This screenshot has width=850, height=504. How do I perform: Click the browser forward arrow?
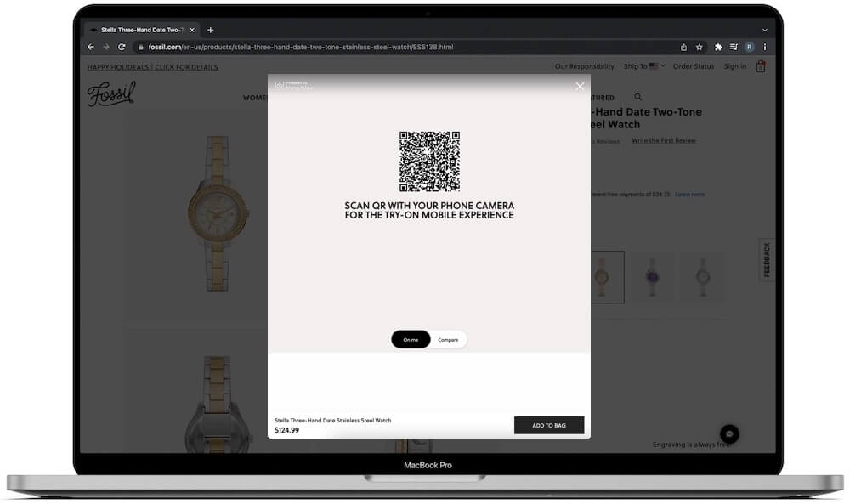point(106,47)
